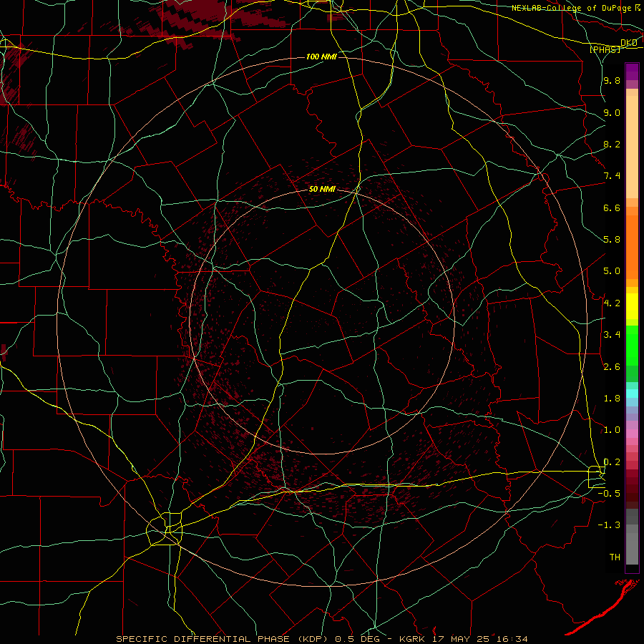Click the 6.6 value on color scale
Image resolution: width=644 pixels, height=644 pixels.
coord(612,208)
